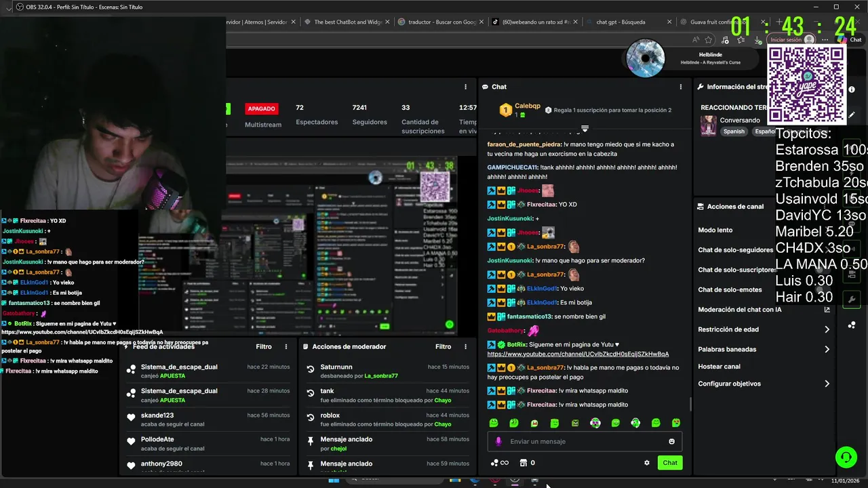Open the emoji picker in message box

point(671,441)
